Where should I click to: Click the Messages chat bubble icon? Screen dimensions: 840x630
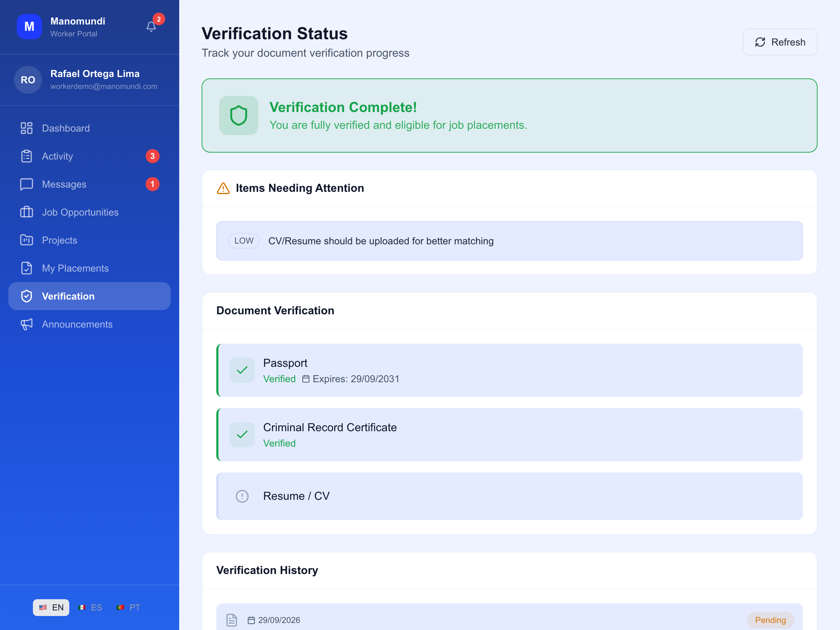click(x=27, y=184)
